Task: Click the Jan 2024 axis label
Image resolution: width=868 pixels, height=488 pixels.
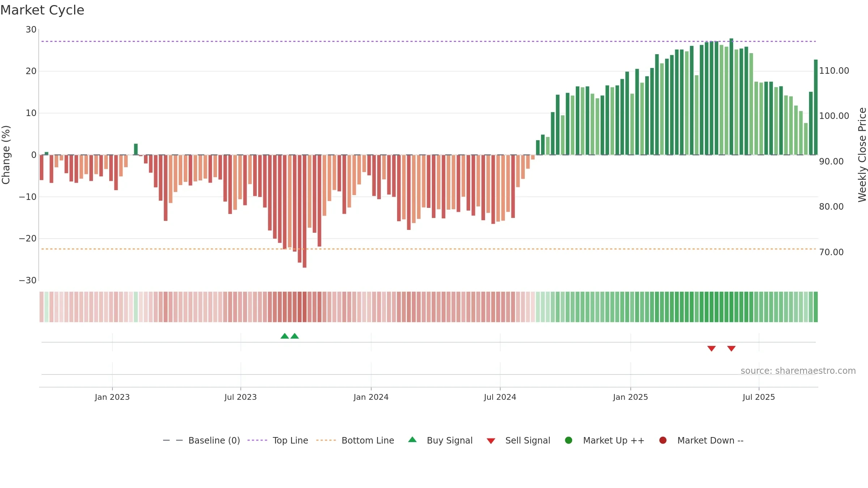Action: coord(371,397)
